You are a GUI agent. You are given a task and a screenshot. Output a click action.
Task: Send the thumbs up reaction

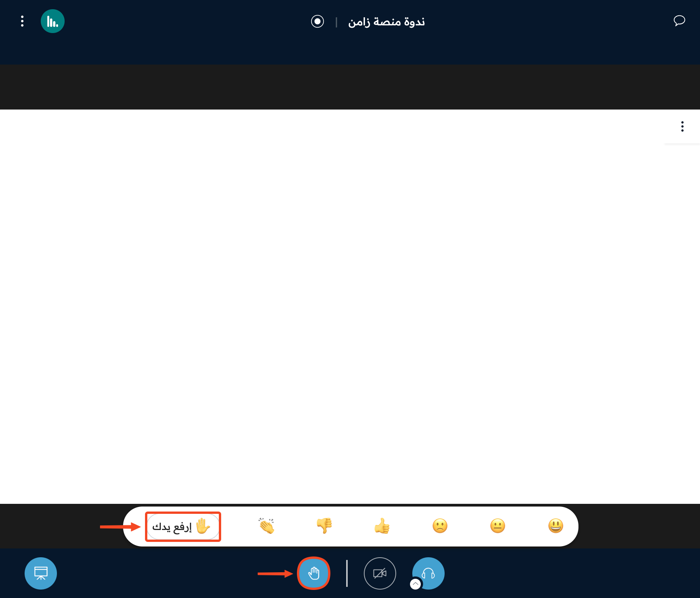382,526
